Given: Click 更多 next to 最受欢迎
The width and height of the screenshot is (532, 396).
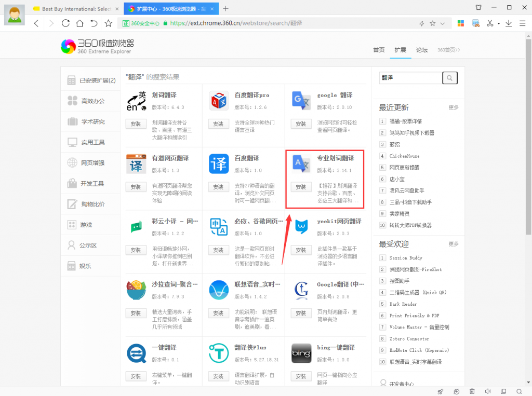Looking at the screenshot, I should pos(453,244).
